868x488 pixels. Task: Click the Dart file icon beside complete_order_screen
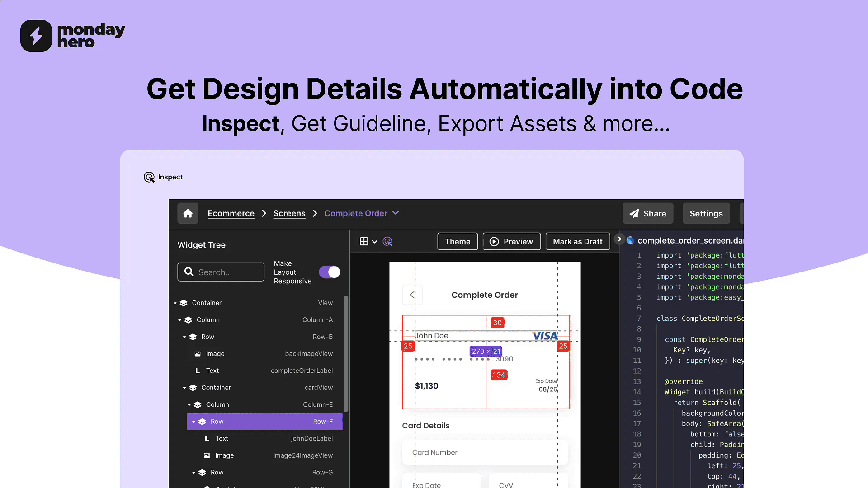630,241
